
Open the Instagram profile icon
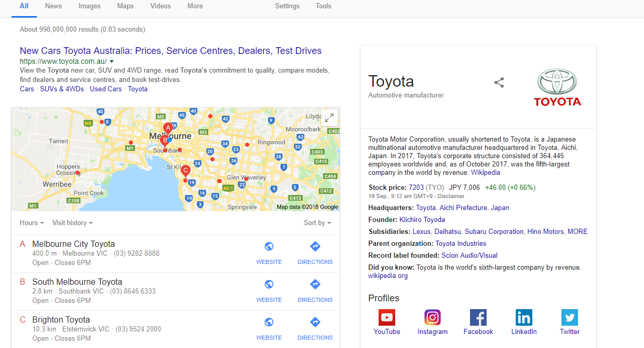tap(433, 317)
